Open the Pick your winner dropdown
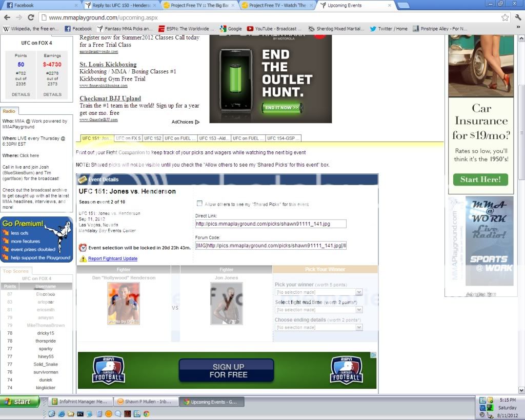This screenshot has height=420, width=525. click(319, 292)
